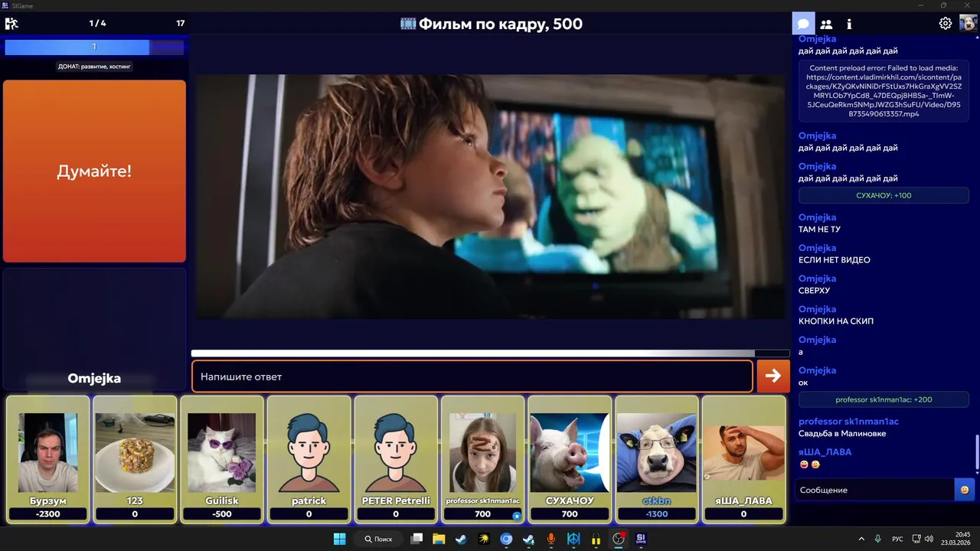Click professor sk1nman1ac: +200 chat notice
This screenshot has width=980, height=551.
pyautogui.click(x=883, y=399)
